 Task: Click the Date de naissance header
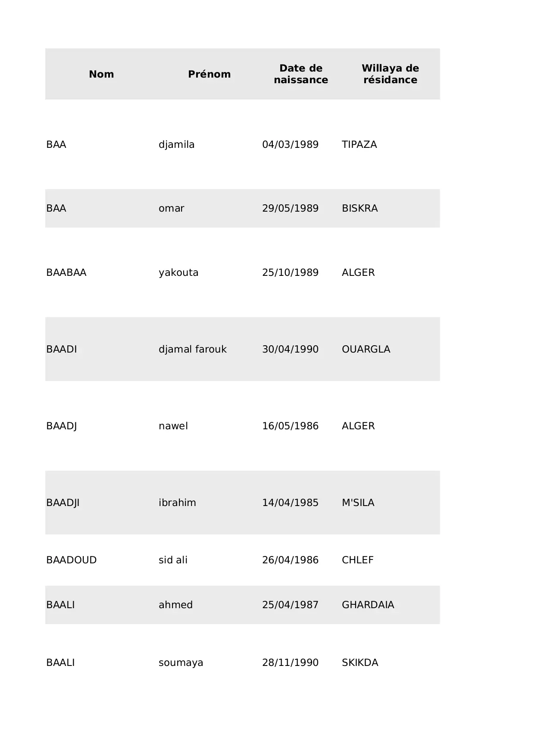[x=300, y=74]
